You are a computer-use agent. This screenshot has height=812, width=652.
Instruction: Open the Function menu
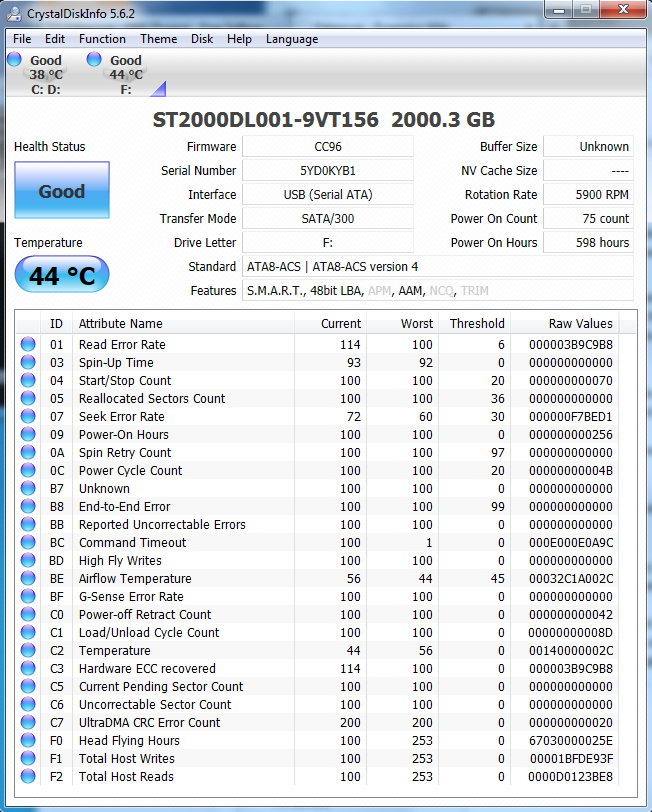pos(103,39)
